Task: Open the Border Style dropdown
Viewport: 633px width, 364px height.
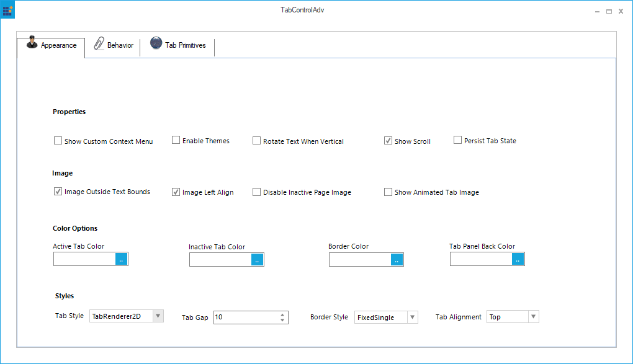Action: 412,317
